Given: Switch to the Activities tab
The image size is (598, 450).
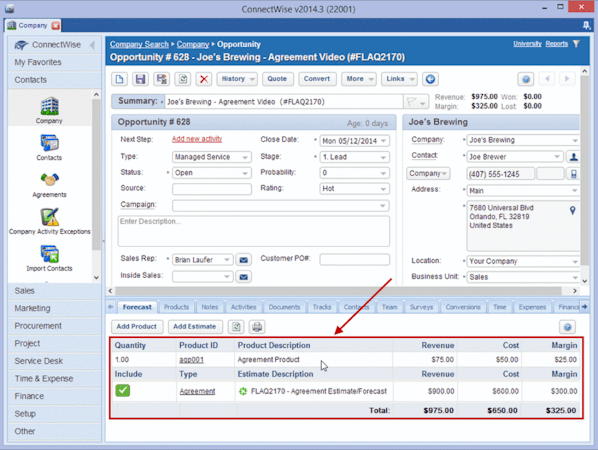Looking at the screenshot, I should [x=243, y=307].
